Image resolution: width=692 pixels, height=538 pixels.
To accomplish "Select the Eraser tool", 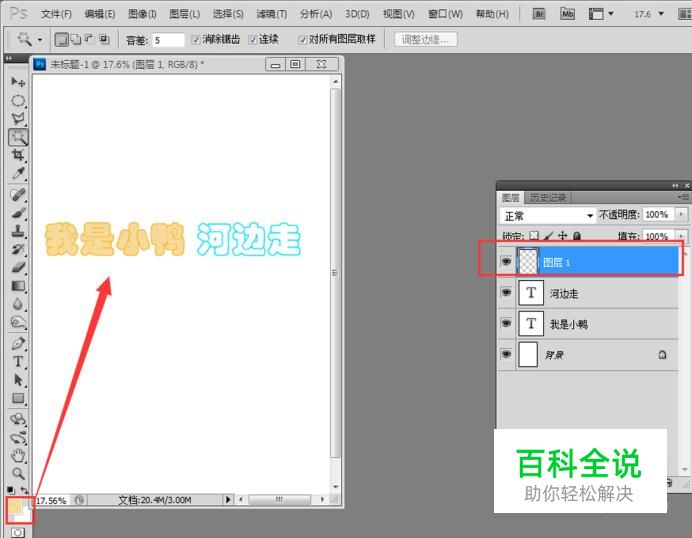I will point(18,267).
